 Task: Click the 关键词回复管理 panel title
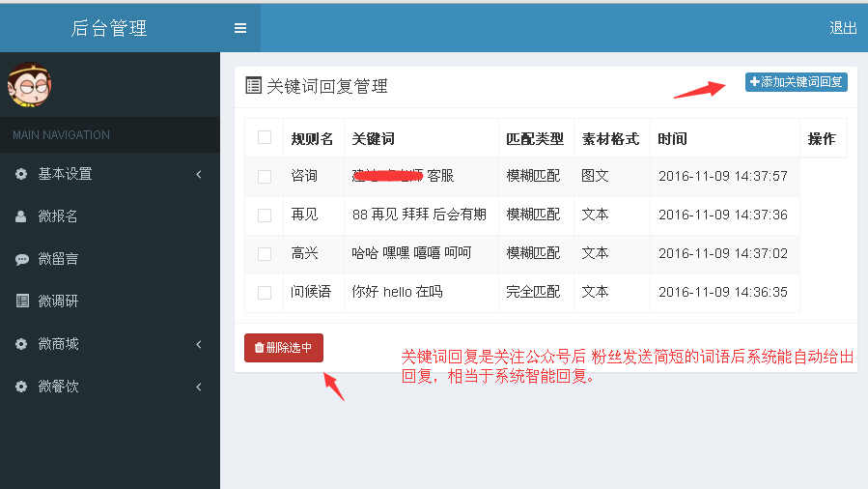[327, 86]
